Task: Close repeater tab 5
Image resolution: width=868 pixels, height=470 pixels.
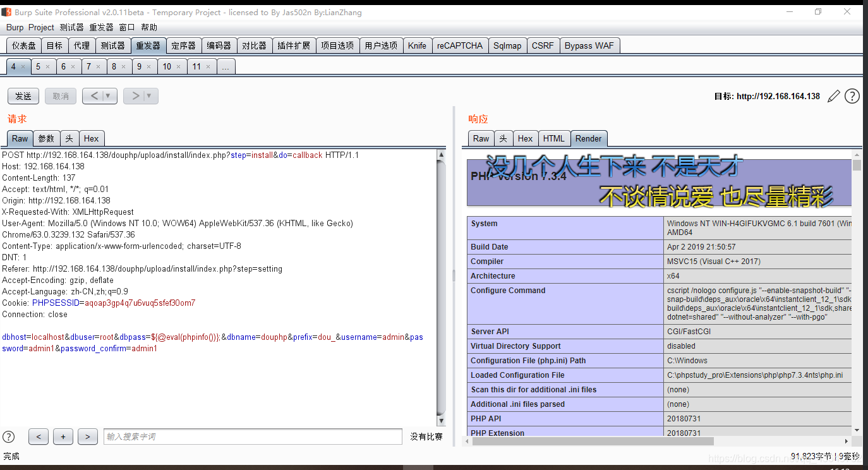Action: pyautogui.click(x=47, y=66)
